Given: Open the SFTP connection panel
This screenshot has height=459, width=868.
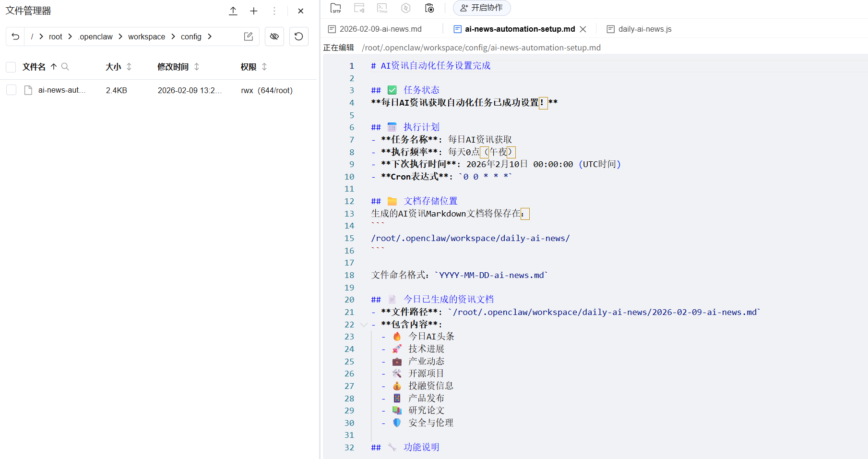Looking at the screenshot, I should pos(336,8).
